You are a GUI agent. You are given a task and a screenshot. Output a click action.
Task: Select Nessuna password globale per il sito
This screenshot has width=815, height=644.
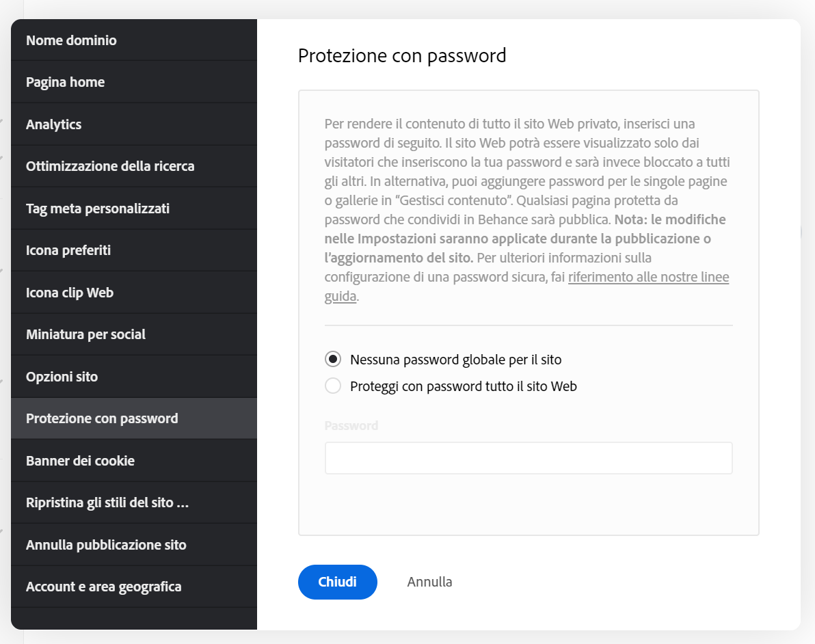tap(333, 359)
